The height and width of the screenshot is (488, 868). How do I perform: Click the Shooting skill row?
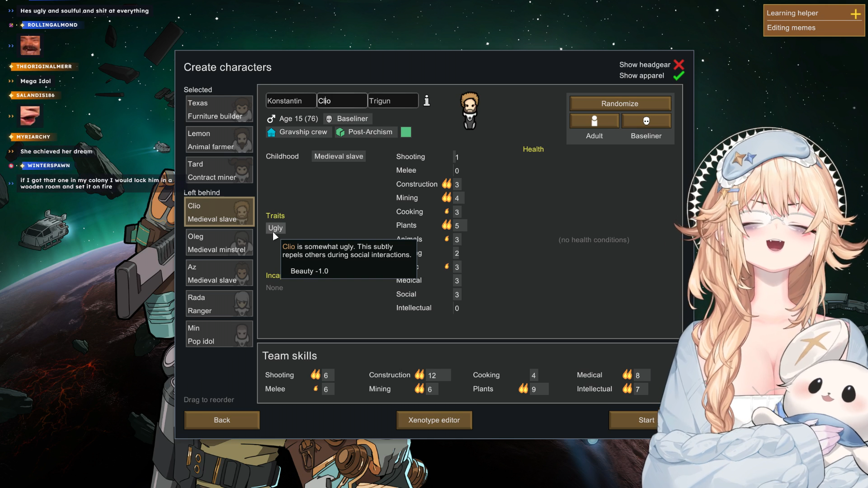click(429, 157)
